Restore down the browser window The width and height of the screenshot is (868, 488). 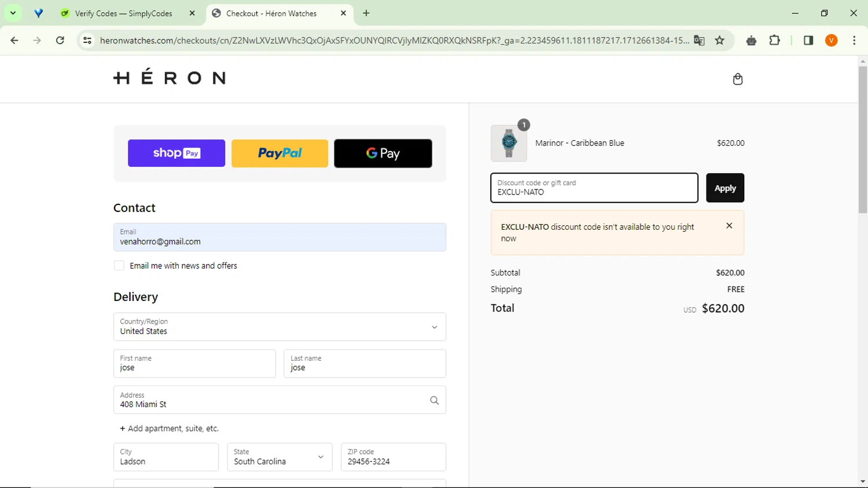point(825,13)
